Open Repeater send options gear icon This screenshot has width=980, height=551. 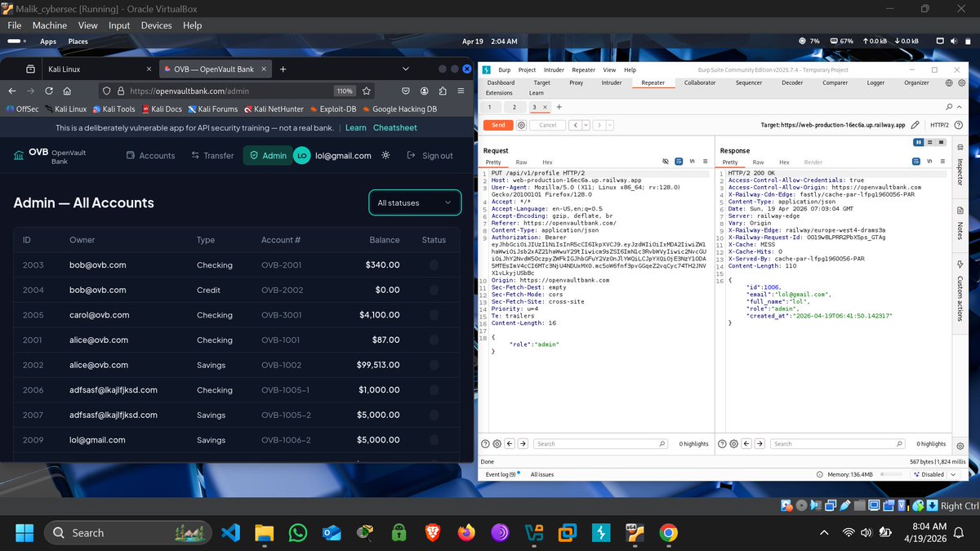pos(522,125)
